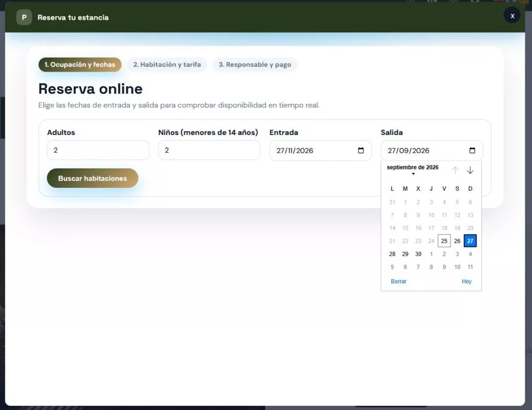This screenshot has width=532, height=410.
Task: Select September 30 in the calendar
Action: (418, 254)
